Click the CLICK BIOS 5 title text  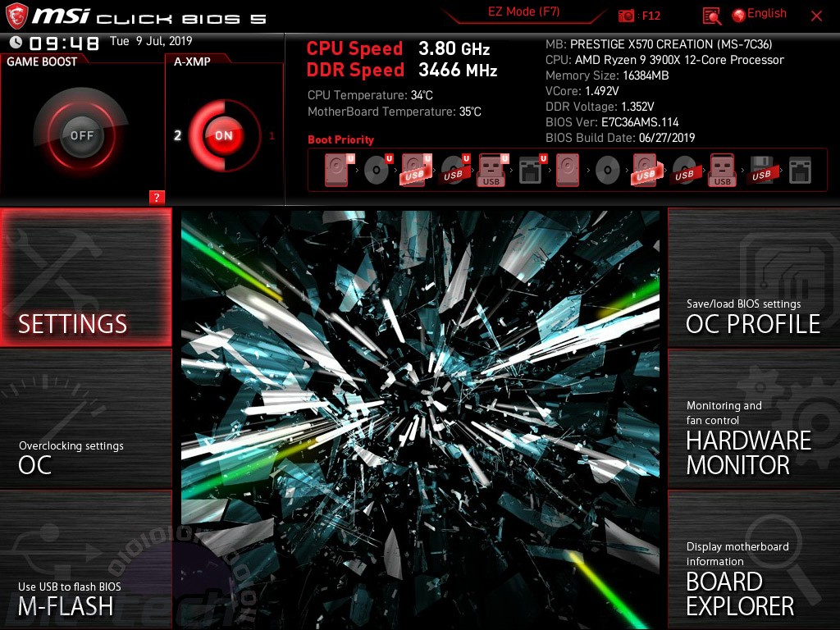pyautogui.click(x=181, y=19)
